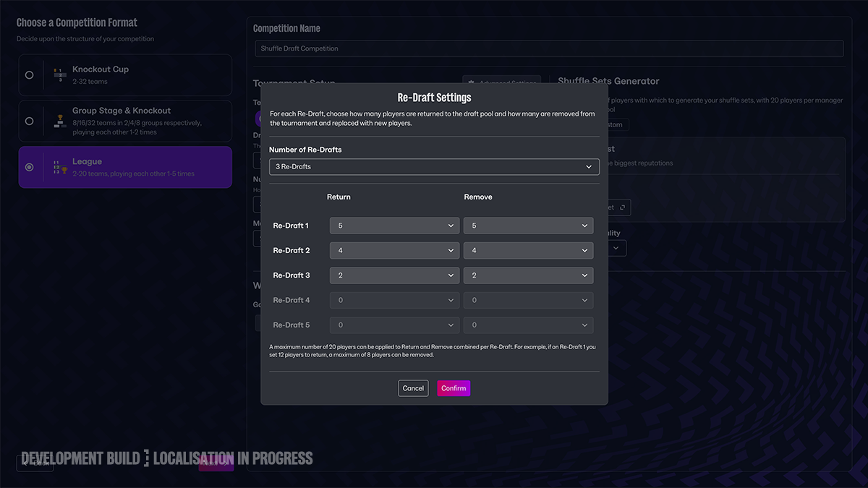Viewport: 868px width, 488px height.
Task: Click the 'Re-Draft 3' row label
Action: (x=292, y=275)
